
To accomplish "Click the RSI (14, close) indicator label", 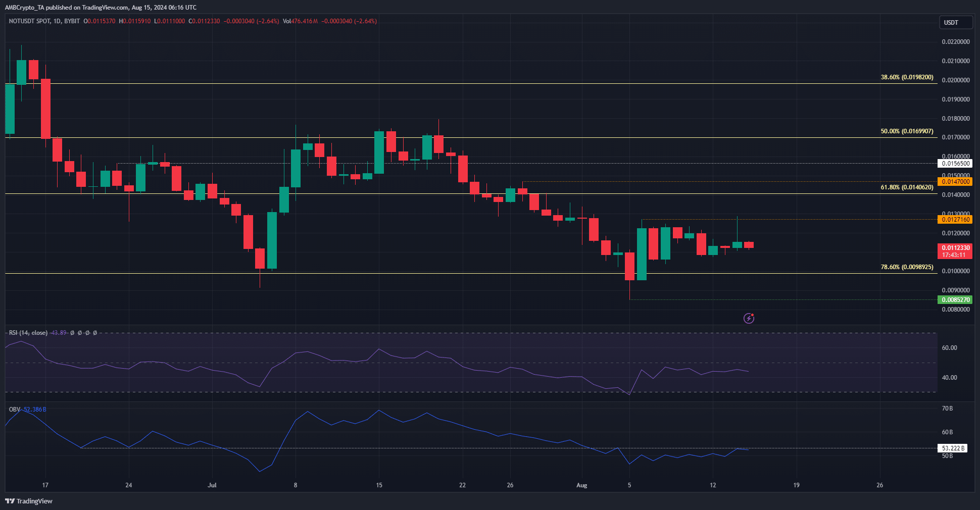I will click(x=28, y=333).
